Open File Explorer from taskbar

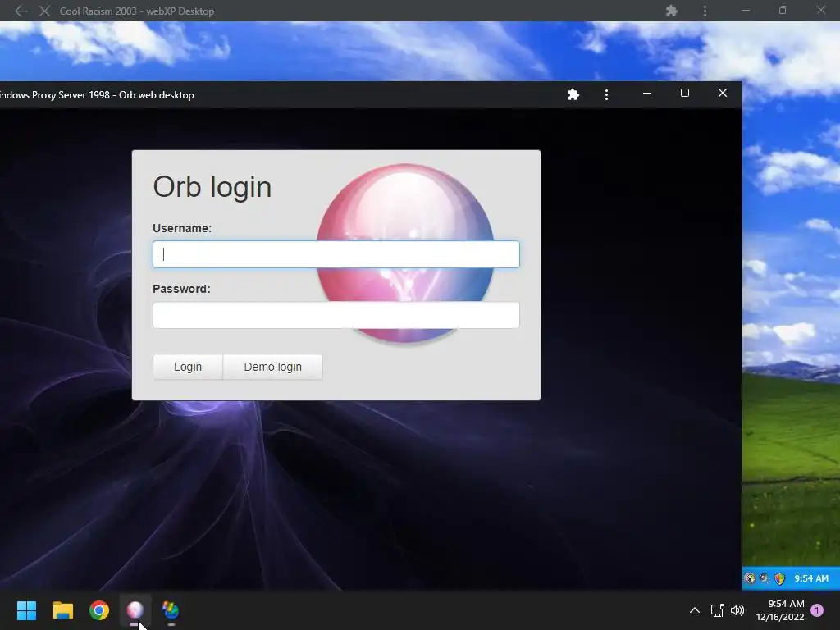(62, 610)
